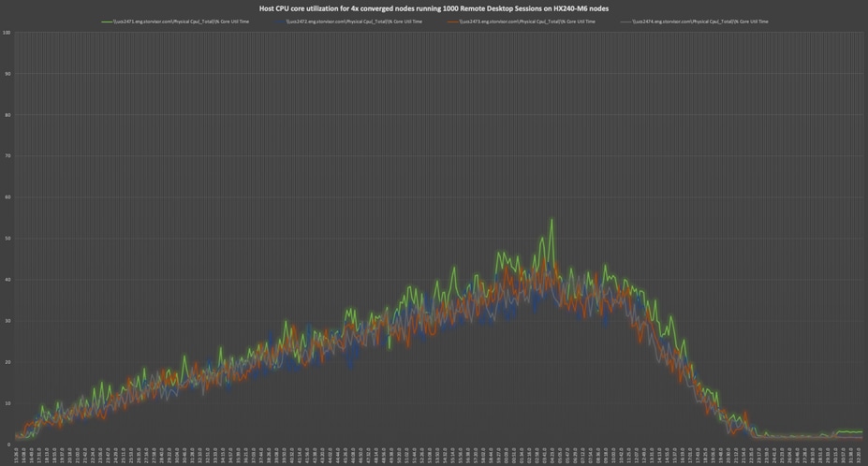868x466 pixels.
Task: Click the y-axis label 10
Action: [7, 403]
